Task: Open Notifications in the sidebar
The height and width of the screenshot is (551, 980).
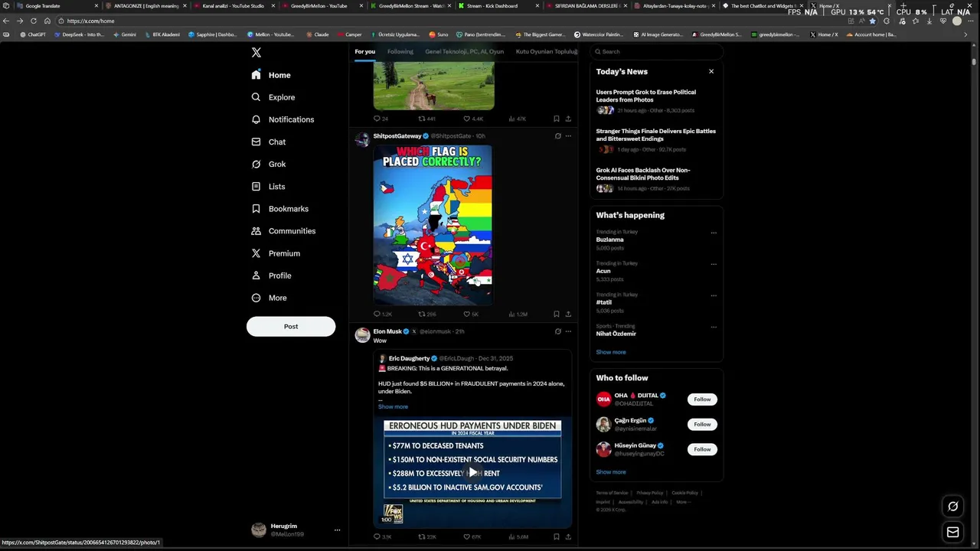Action: click(283, 119)
